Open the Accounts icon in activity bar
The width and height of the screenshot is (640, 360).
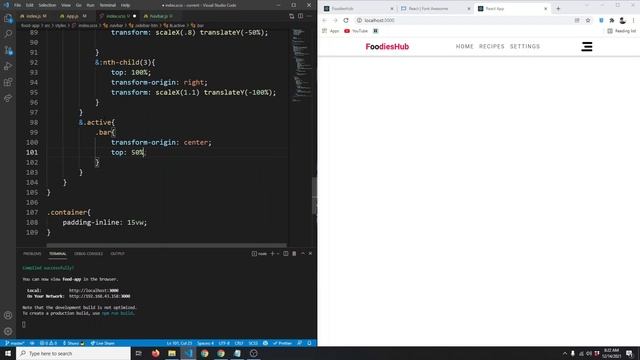[x=8, y=315]
